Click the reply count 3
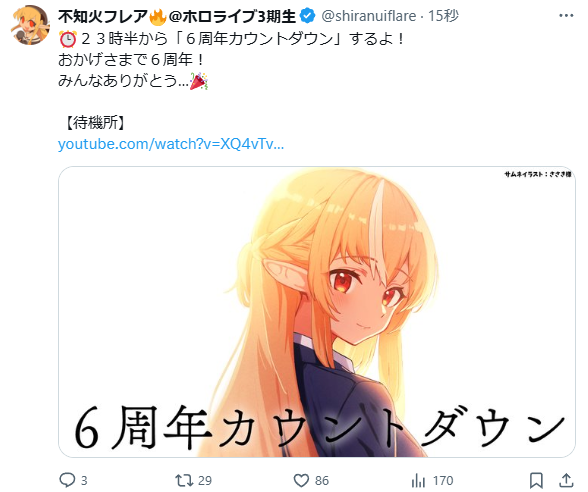 click(x=84, y=480)
